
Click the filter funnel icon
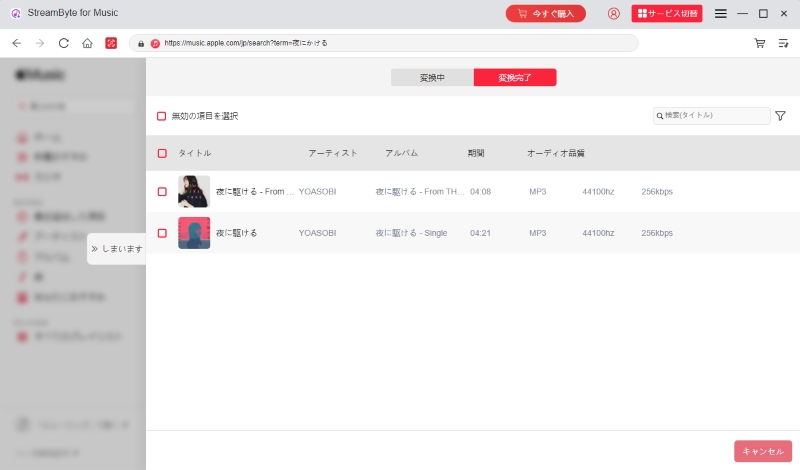[x=780, y=116]
